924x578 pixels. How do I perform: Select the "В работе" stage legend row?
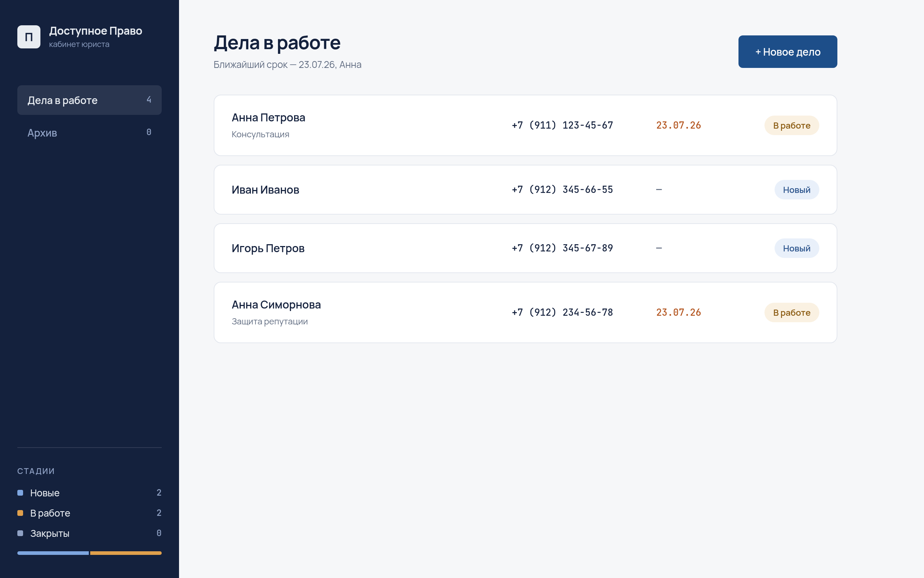90,513
